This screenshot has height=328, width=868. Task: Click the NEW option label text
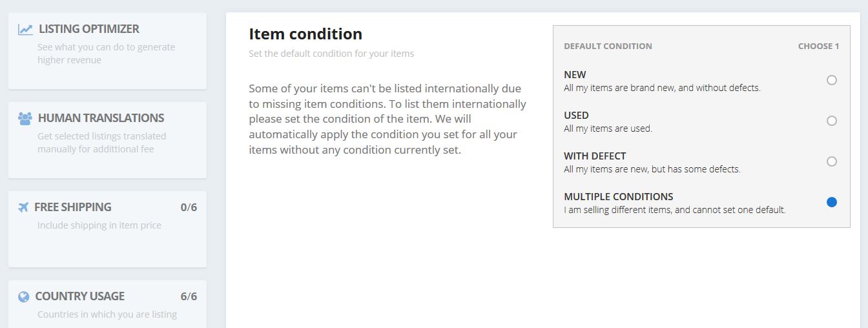coord(575,75)
